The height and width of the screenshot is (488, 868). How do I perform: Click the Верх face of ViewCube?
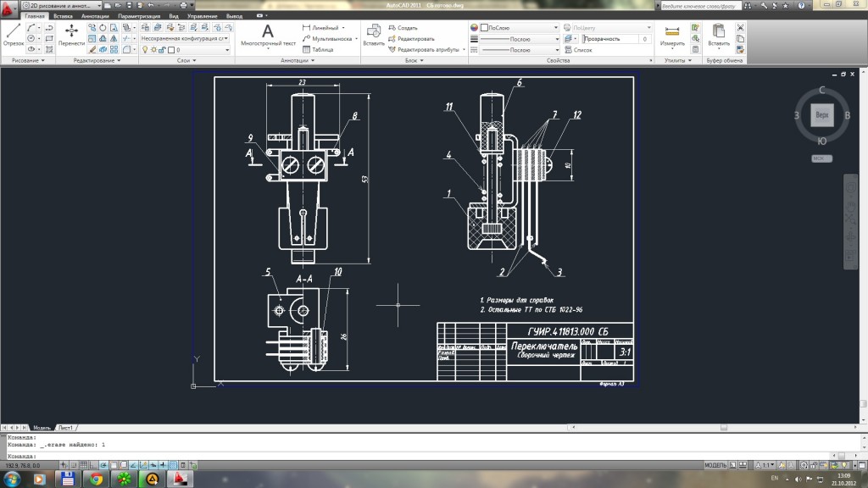tap(822, 115)
